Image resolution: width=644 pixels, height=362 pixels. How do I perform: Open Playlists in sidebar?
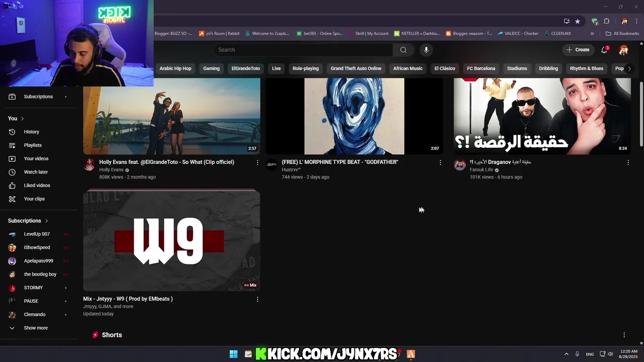pyautogui.click(x=38, y=145)
